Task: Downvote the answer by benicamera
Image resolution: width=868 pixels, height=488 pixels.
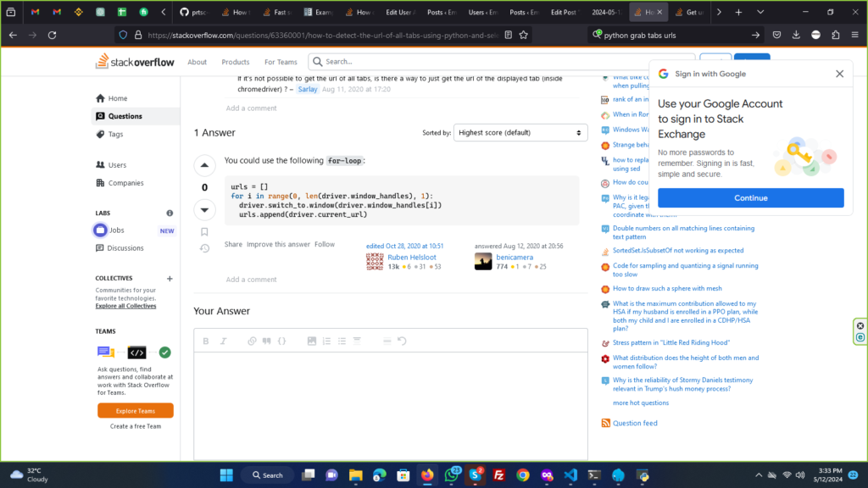Action: [204, 209]
